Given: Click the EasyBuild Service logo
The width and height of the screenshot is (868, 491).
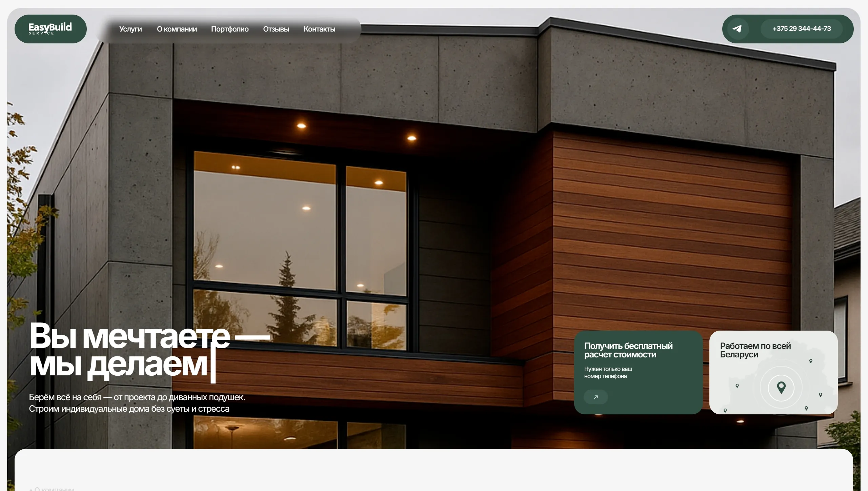Looking at the screenshot, I should [50, 29].
